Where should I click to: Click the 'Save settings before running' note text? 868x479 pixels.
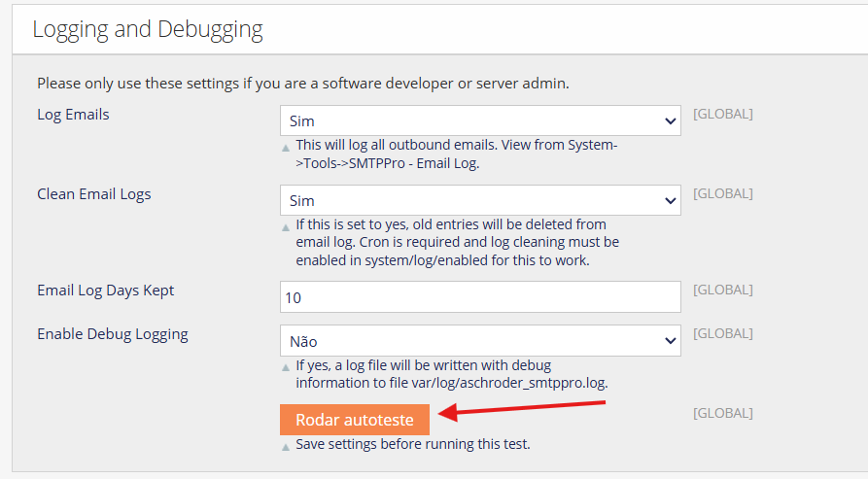click(x=413, y=445)
